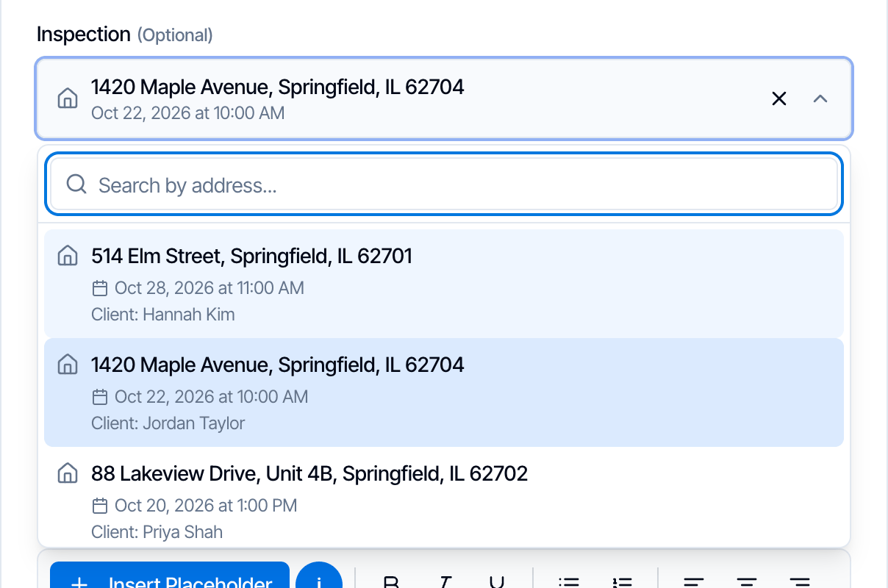The width and height of the screenshot is (888, 588).
Task: Align text right
Action: [800, 582]
